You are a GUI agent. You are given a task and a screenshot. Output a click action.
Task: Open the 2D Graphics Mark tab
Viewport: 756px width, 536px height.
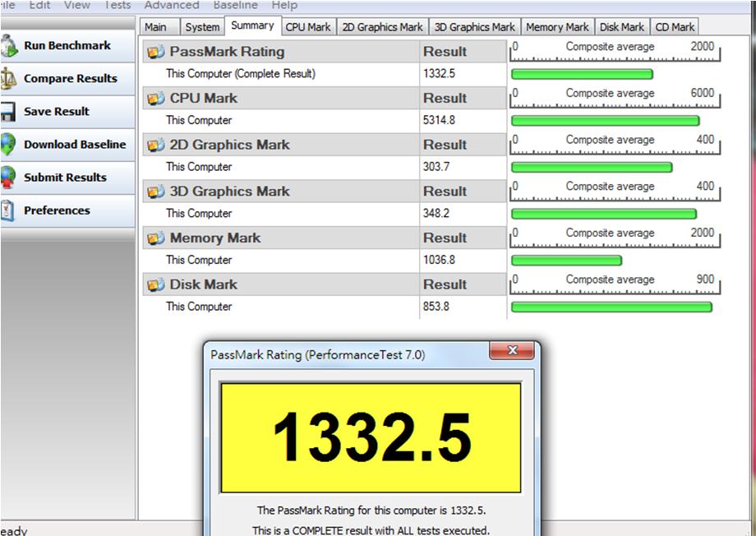pos(383,27)
